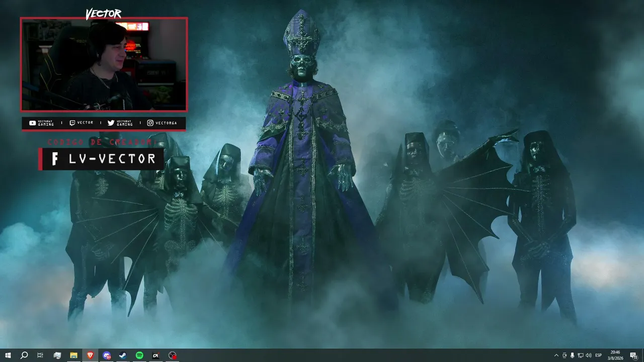644x362 pixels.
Task: Open the pinned app beside File Explorer
Action: [57, 355]
